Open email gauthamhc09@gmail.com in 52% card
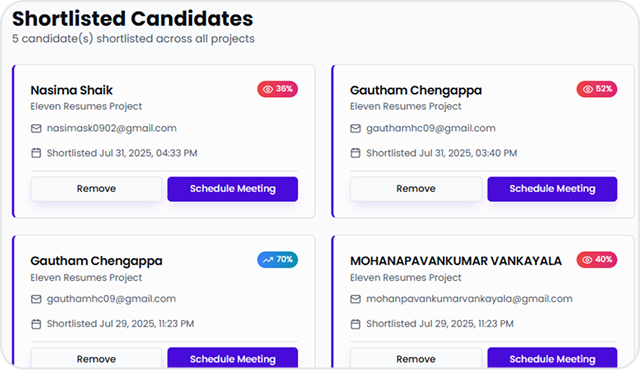Screen dimensions: 640x370 (431, 129)
